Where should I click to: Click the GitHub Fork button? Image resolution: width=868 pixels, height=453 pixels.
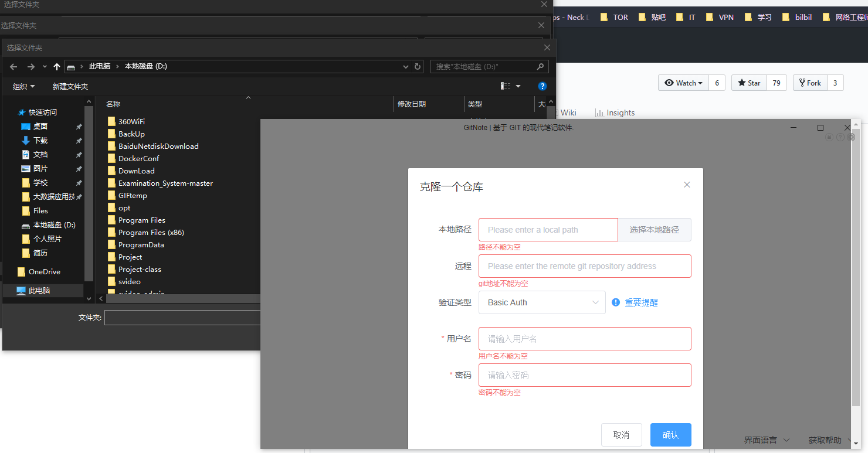[x=810, y=83]
